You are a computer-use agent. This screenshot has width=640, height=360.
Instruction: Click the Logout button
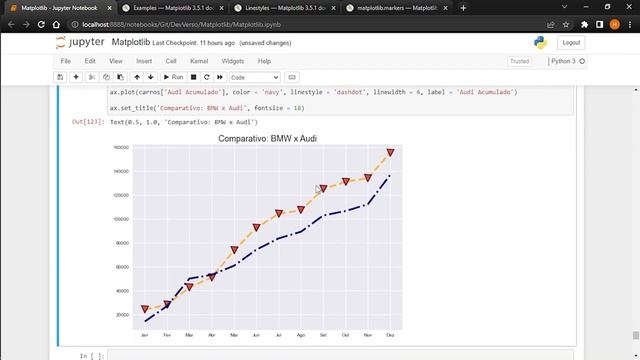tap(571, 42)
